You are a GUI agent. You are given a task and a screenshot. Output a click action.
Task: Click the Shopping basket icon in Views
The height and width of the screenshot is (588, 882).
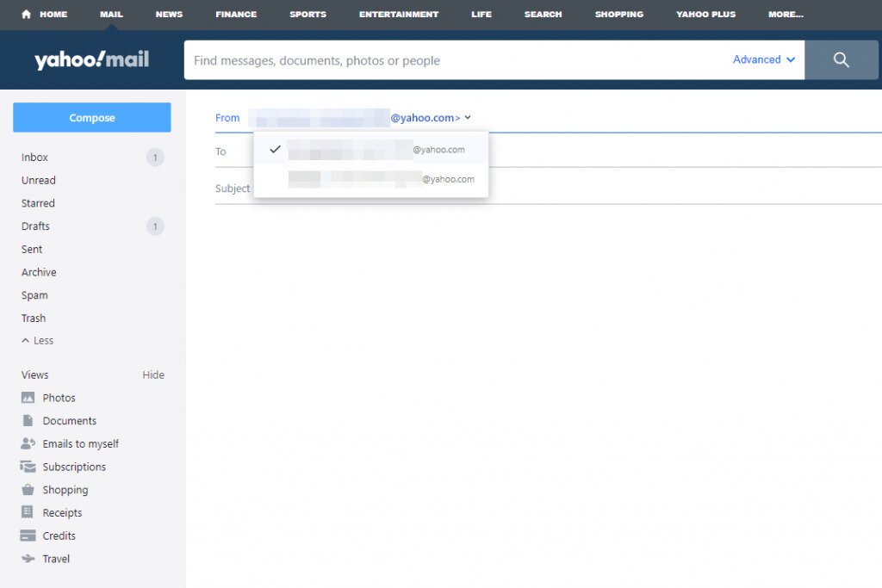tap(28, 490)
